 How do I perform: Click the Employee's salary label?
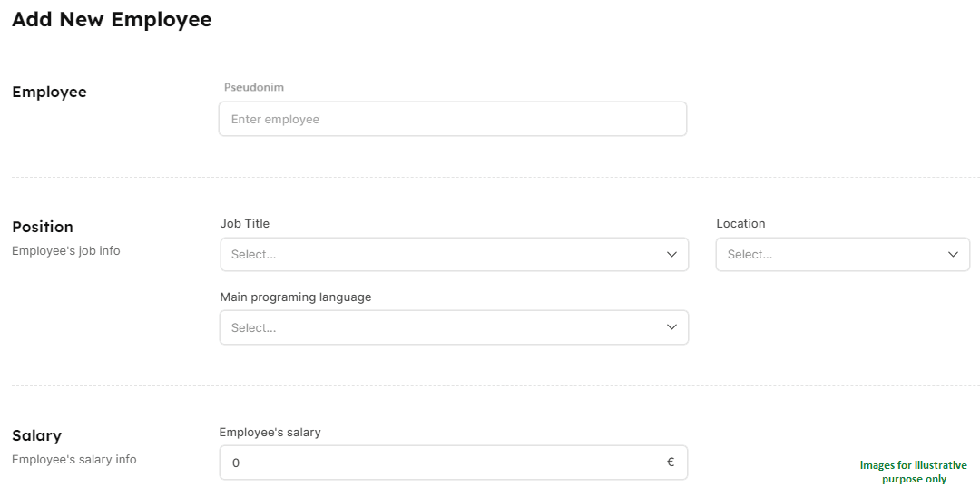pyautogui.click(x=270, y=433)
